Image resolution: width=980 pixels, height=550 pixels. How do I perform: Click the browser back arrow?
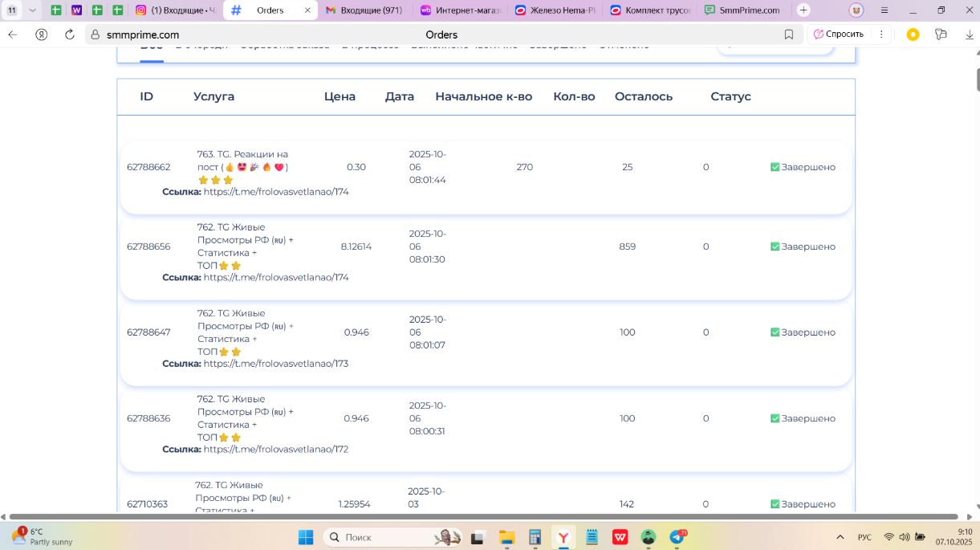(13, 35)
